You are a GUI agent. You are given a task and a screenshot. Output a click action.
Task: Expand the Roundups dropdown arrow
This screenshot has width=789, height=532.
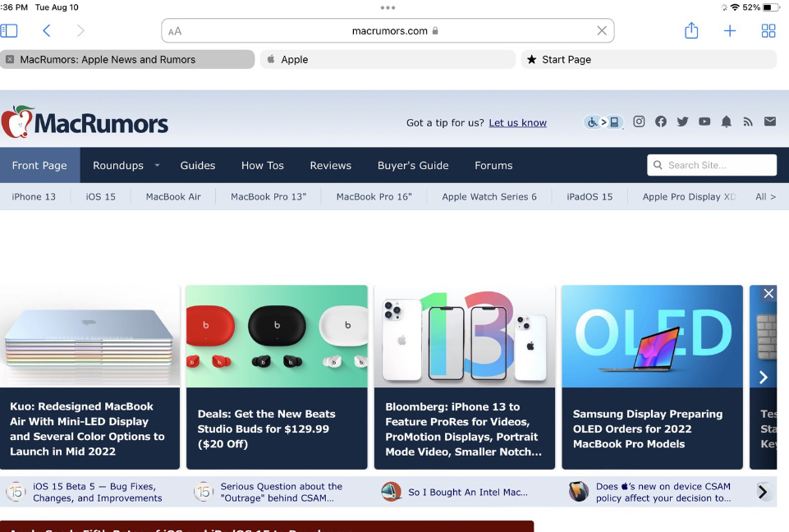pyautogui.click(x=157, y=165)
